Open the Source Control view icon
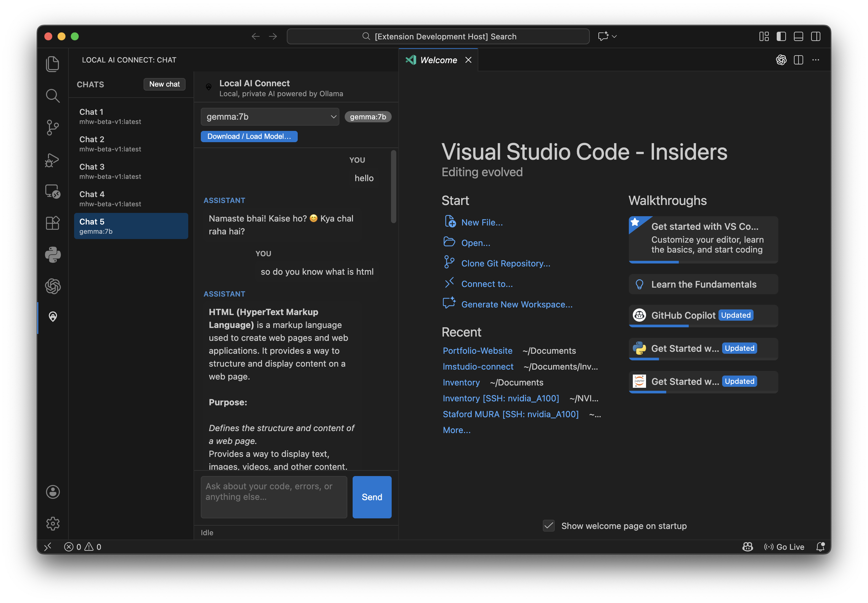 [x=53, y=127]
